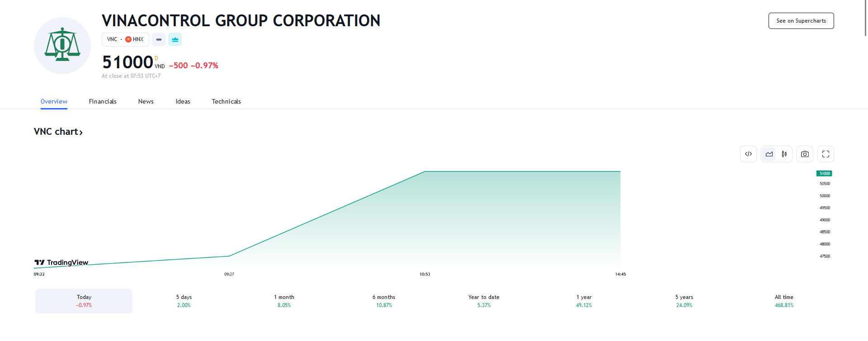Take a chart snapshot with camera icon
Screen dimensions: 868x341
pyautogui.click(x=805, y=154)
